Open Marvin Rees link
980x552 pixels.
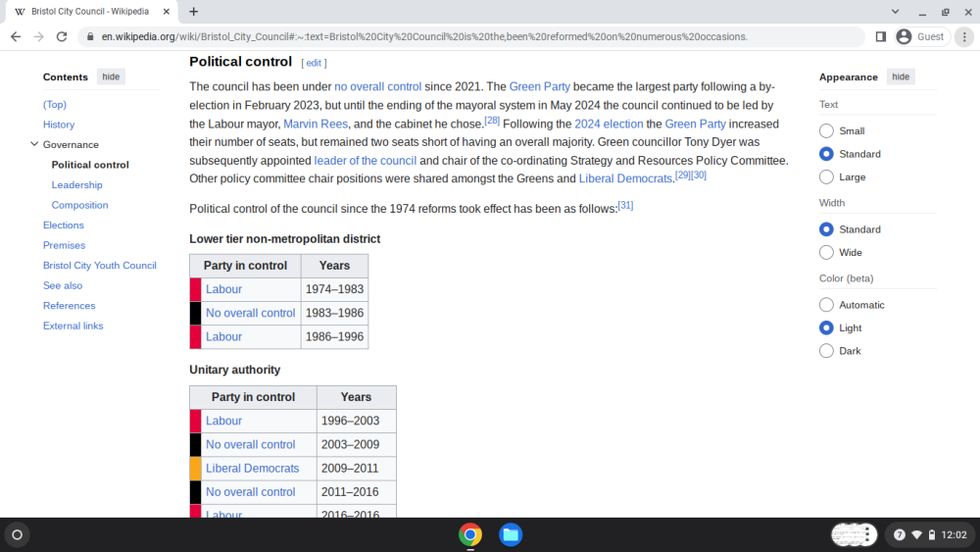316,124
